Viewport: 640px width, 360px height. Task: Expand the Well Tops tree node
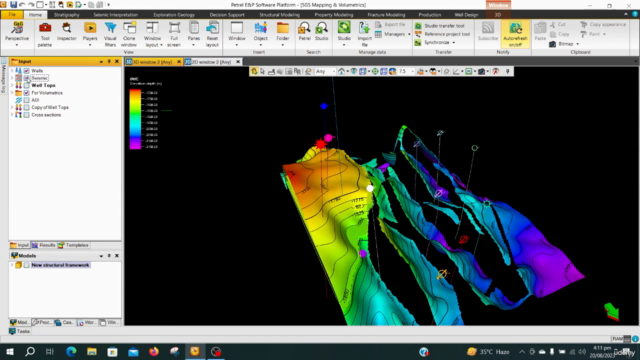(x=12, y=85)
